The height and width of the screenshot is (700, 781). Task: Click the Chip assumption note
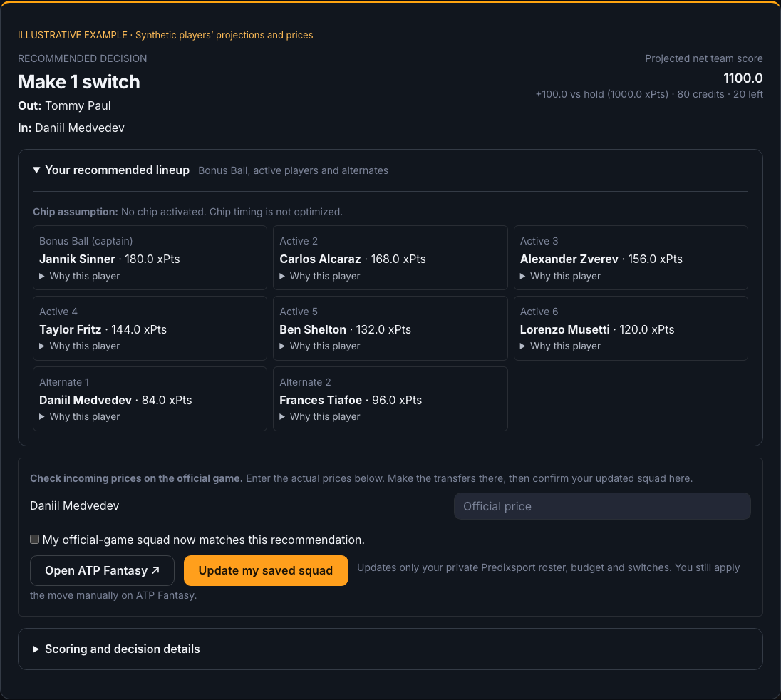point(188,212)
